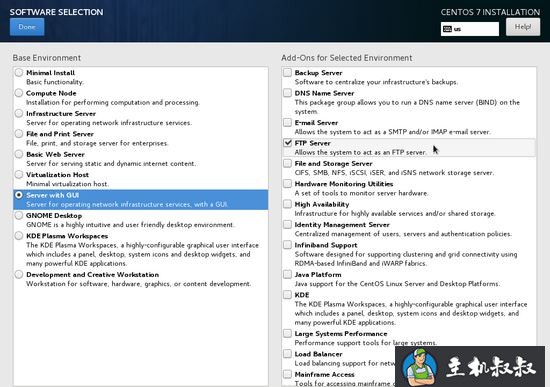Check the Load Balancer add-on
550x387 pixels.
288,353
